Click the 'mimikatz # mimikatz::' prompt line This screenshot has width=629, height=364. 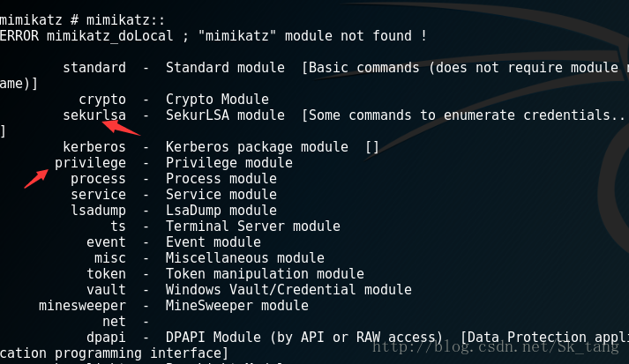point(82,20)
